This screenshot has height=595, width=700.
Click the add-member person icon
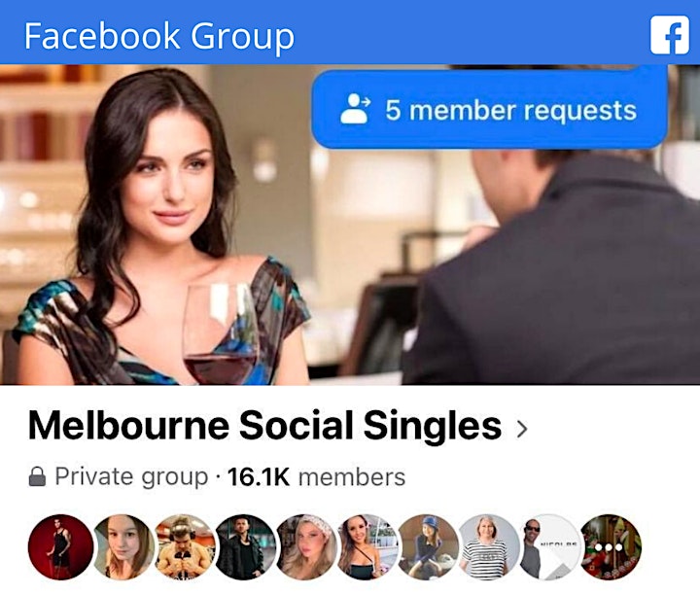click(x=356, y=109)
